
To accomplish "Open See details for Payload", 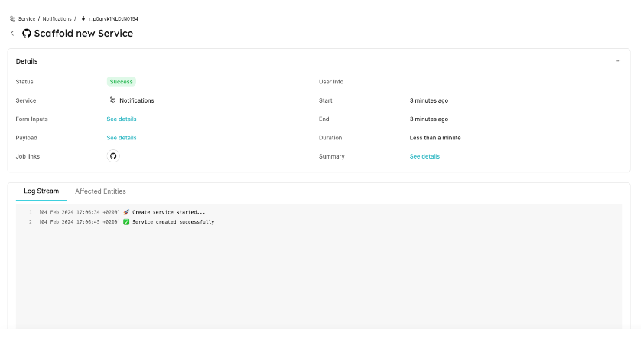I will click(x=122, y=138).
